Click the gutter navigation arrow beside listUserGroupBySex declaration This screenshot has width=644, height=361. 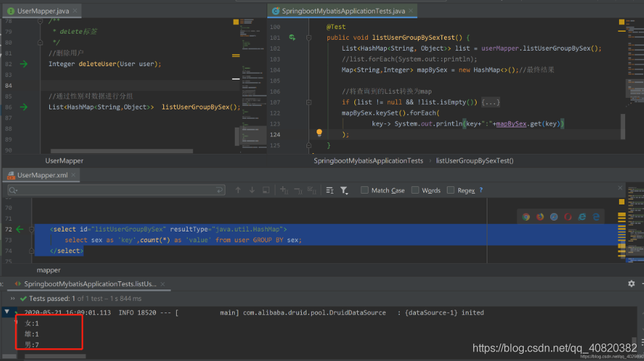[24, 107]
